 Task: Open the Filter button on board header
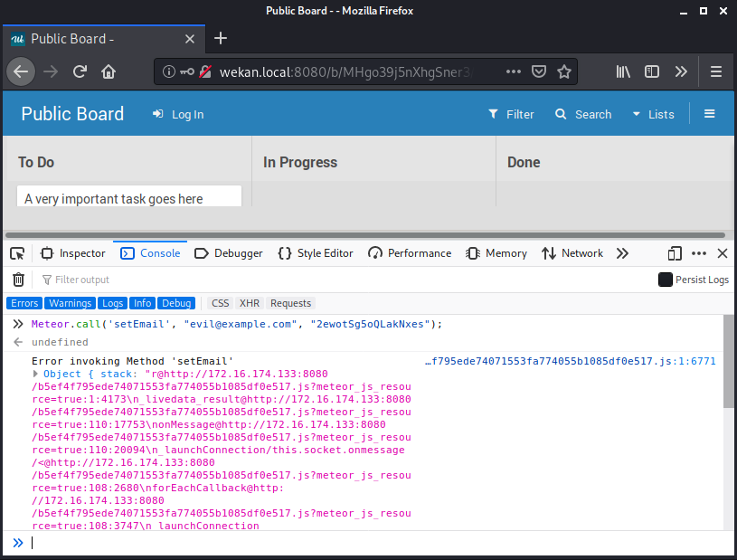(511, 114)
